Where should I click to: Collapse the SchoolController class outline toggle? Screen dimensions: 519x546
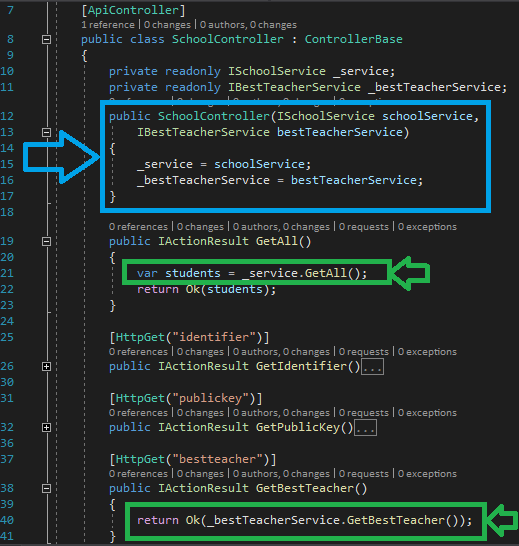[46, 39]
